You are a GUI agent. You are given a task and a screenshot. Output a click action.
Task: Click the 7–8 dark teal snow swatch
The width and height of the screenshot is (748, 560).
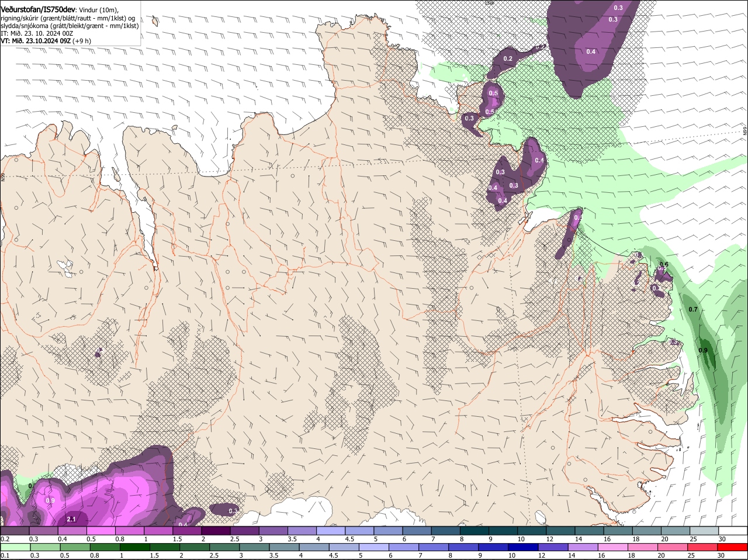click(445, 530)
